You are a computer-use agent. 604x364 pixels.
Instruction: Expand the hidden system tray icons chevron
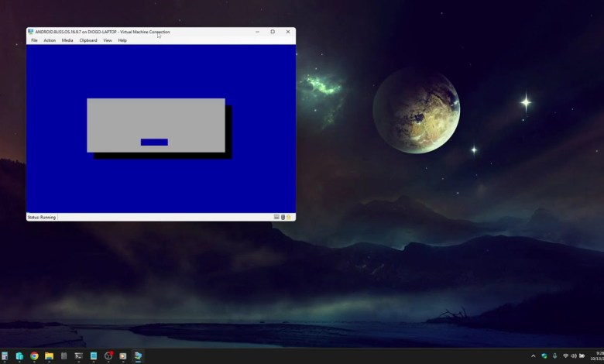[x=533, y=356]
